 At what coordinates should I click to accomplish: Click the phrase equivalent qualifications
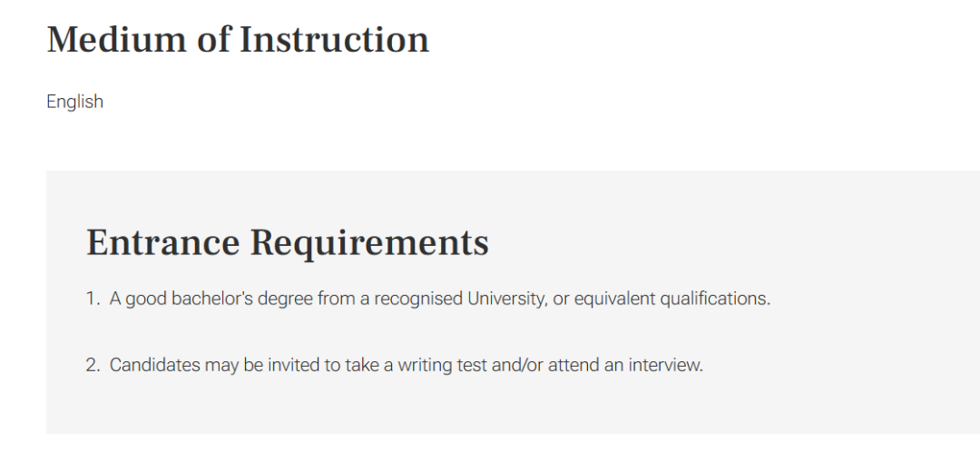(x=671, y=299)
